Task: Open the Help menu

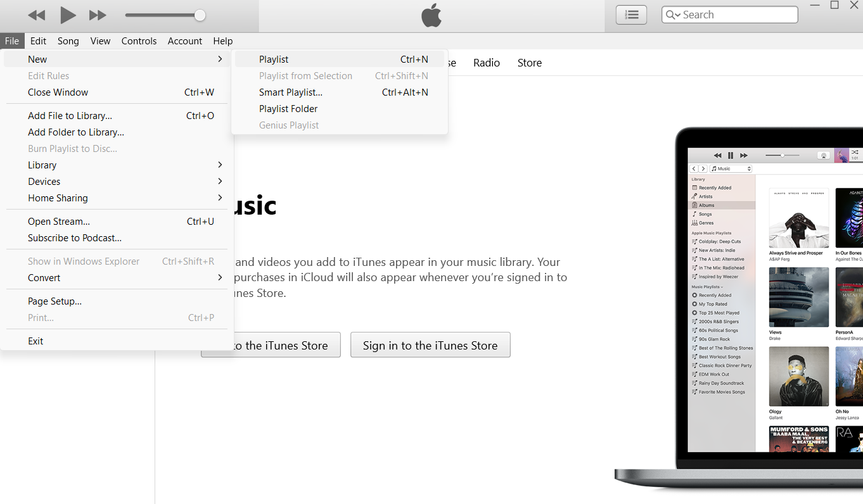Action: (223, 41)
